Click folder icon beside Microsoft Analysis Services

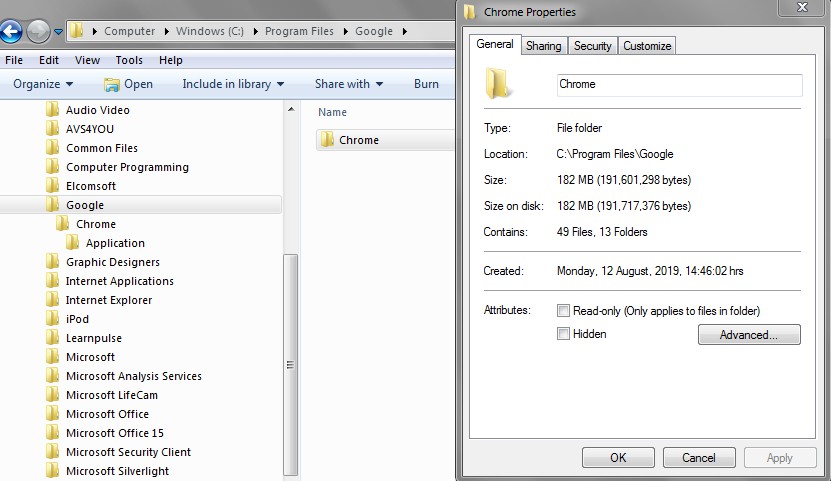point(52,376)
